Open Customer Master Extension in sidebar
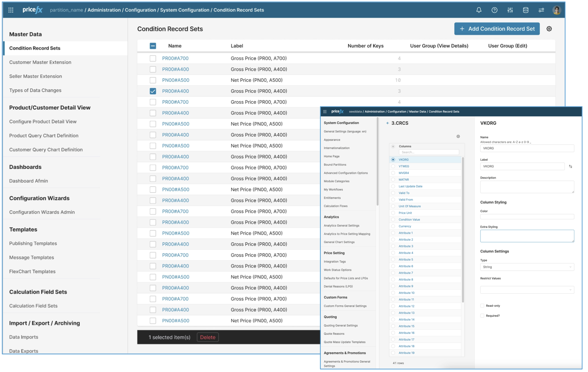Image resolution: width=588 pixels, height=372 pixels. click(x=40, y=62)
